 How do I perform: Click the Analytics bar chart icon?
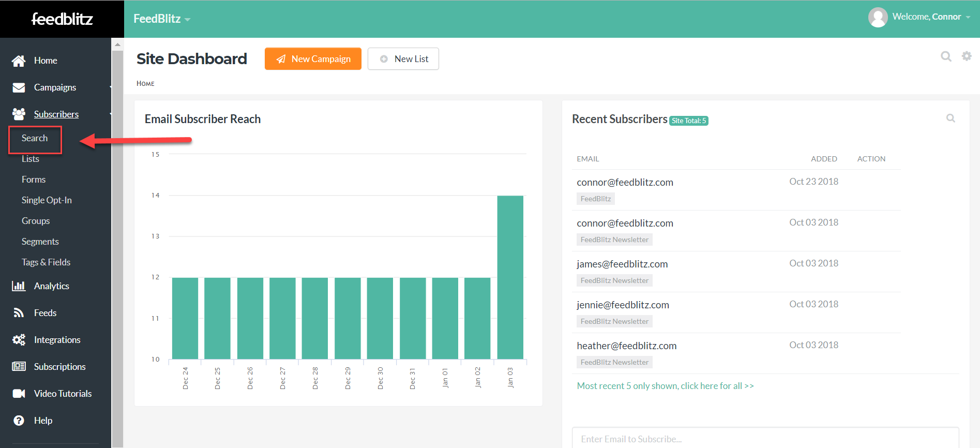click(x=19, y=286)
